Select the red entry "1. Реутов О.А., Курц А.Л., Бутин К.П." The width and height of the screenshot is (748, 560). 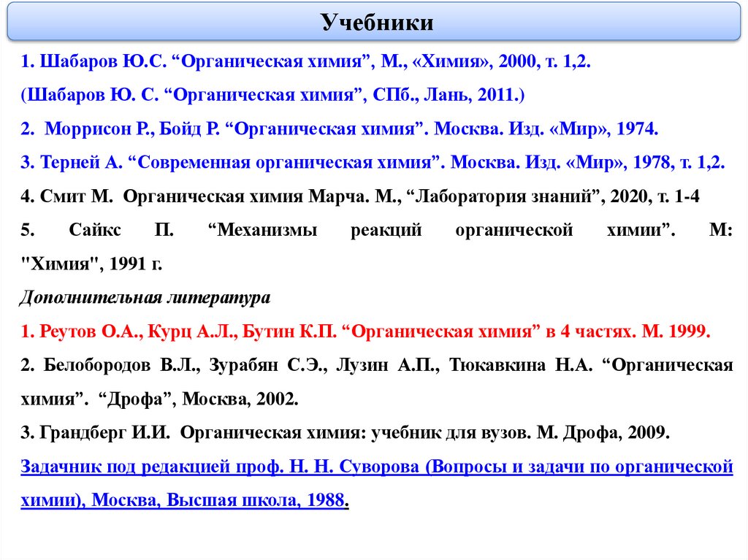(x=365, y=331)
